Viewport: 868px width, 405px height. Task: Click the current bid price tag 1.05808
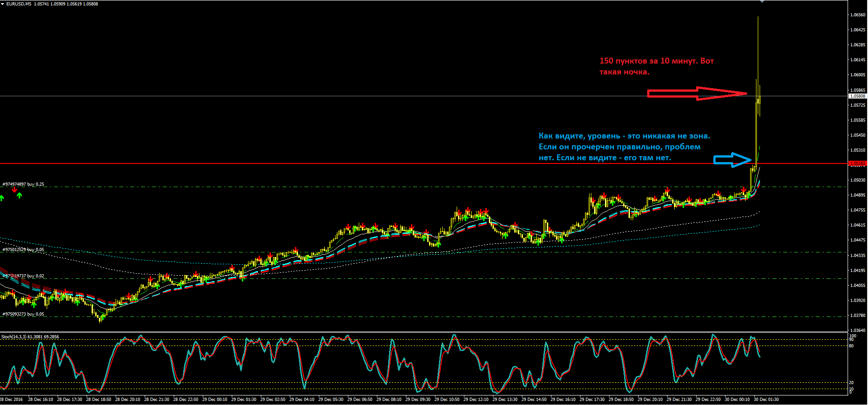pyautogui.click(x=857, y=96)
